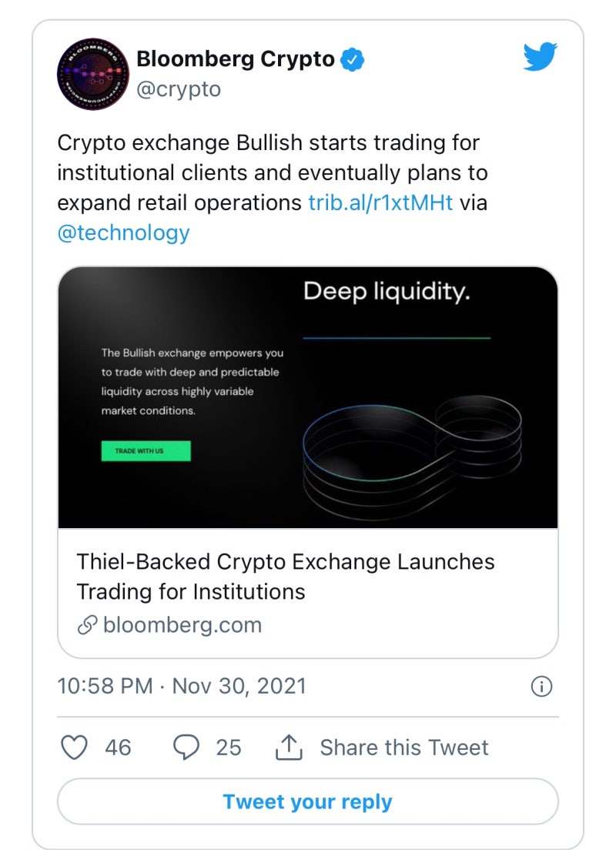
Task: Click the Share this Tweet label
Action: [x=404, y=747]
